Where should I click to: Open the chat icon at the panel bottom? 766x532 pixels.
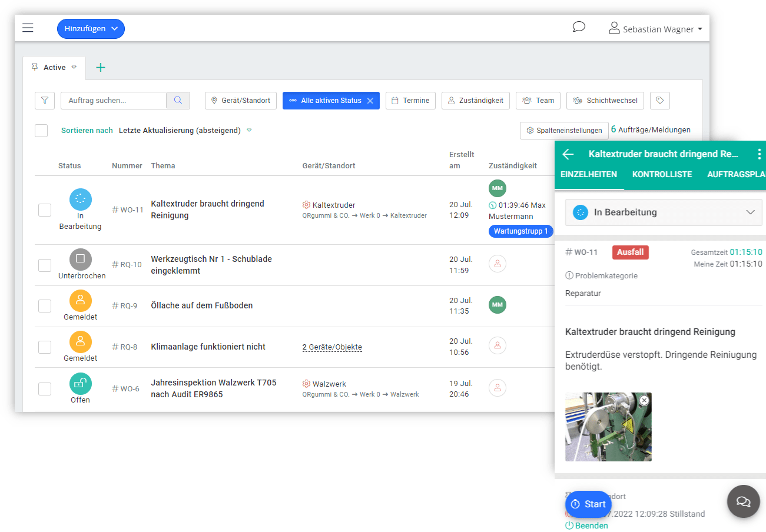(743, 501)
